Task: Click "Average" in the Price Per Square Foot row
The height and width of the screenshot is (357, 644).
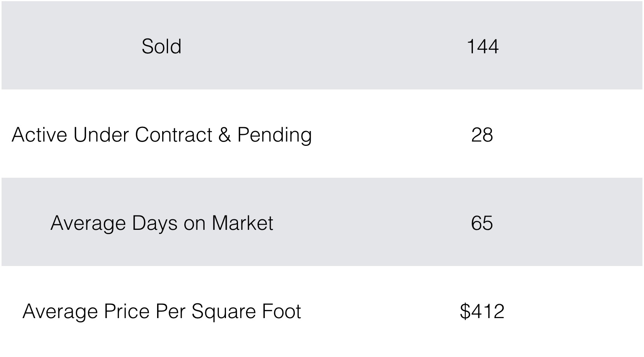Action: [x=60, y=311]
